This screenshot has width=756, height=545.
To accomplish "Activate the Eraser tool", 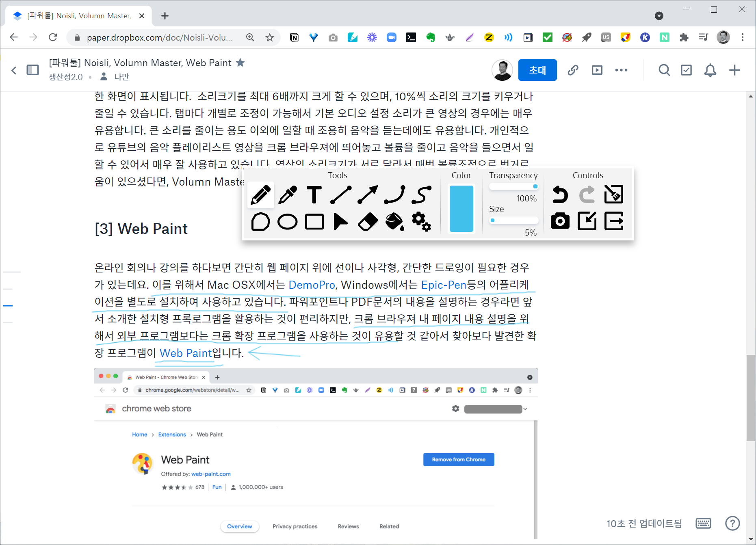I will point(368,222).
